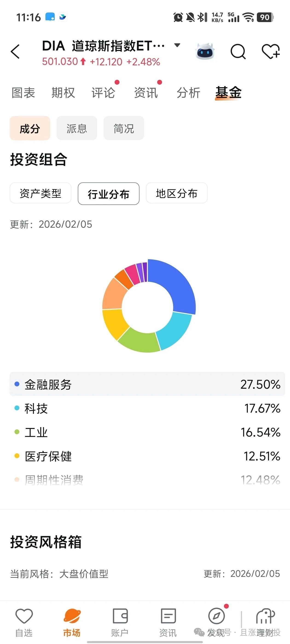Open the 资讯 news icon in bottom bar
290x644 pixels.
point(168,616)
